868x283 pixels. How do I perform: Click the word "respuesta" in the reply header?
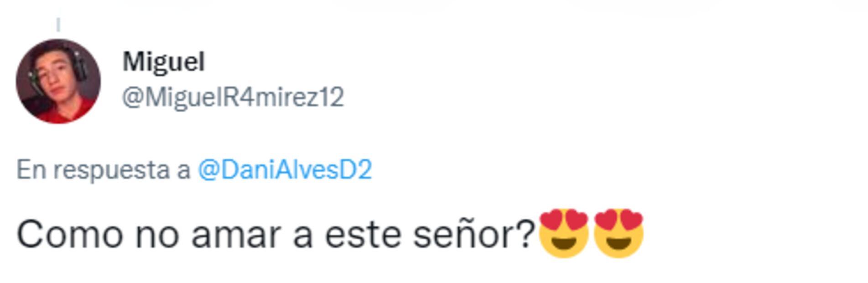click(x=111, y=171)
